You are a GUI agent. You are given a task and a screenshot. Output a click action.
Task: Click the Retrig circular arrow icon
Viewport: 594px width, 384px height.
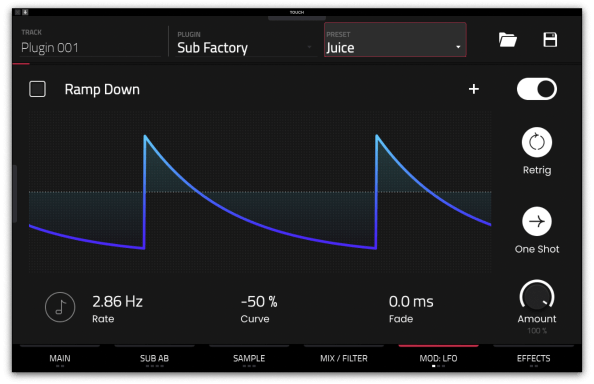[x=537, y=142]
